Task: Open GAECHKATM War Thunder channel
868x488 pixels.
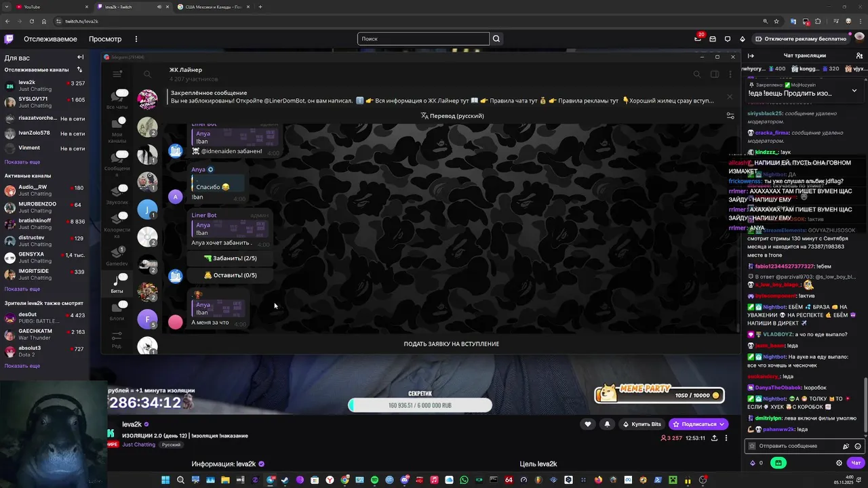Action: point(45,334)
